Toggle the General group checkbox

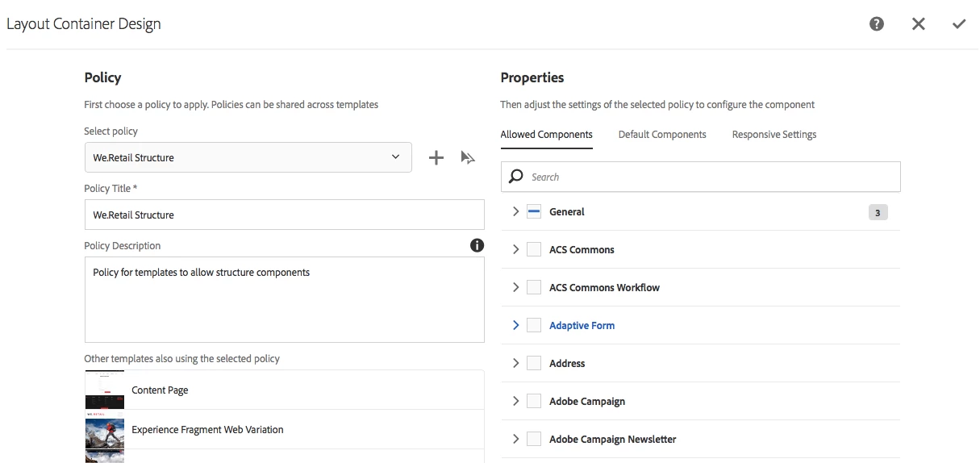click(x=534, y=212)
